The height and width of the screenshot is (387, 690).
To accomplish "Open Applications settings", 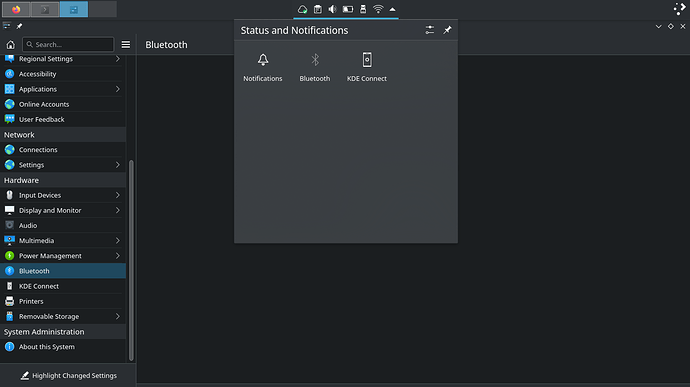I will tap(63, 89).
